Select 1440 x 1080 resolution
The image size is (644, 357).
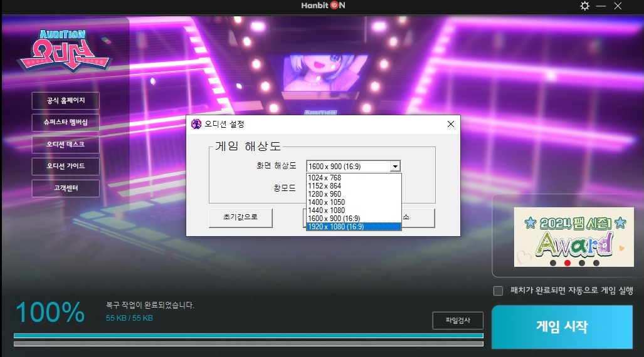(354, 210)
